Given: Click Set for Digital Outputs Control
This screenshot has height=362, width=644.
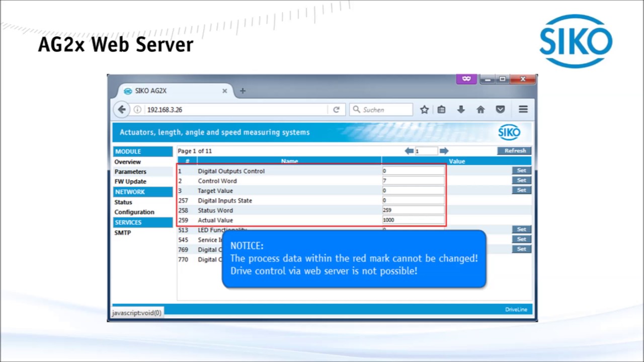Looking at the screenshot, I should coord(521,170).
